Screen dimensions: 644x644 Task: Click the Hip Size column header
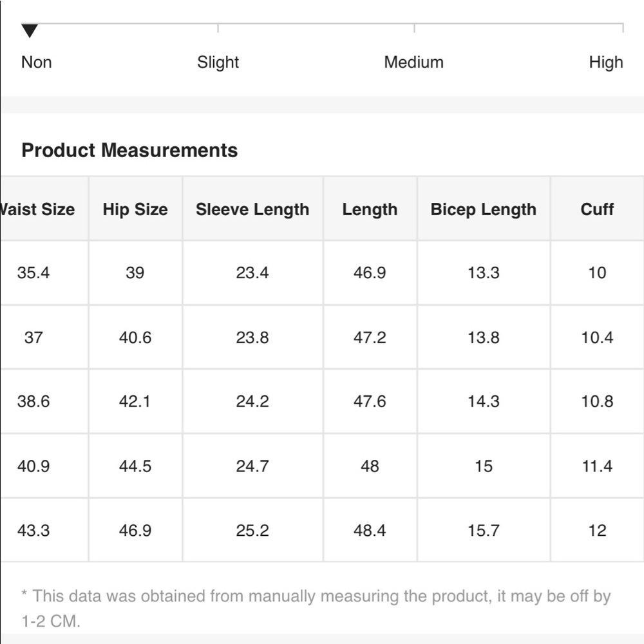coord(135,209)
